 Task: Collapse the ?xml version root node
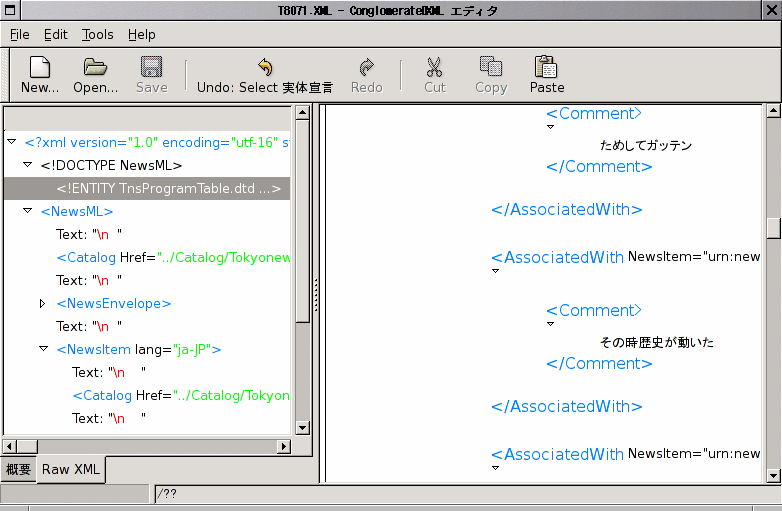coord(12,142)
